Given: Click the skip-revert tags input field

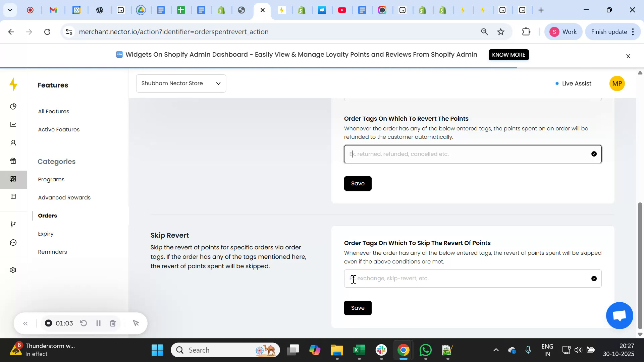Looking at the screenshot, I should (x=436, y=278).
